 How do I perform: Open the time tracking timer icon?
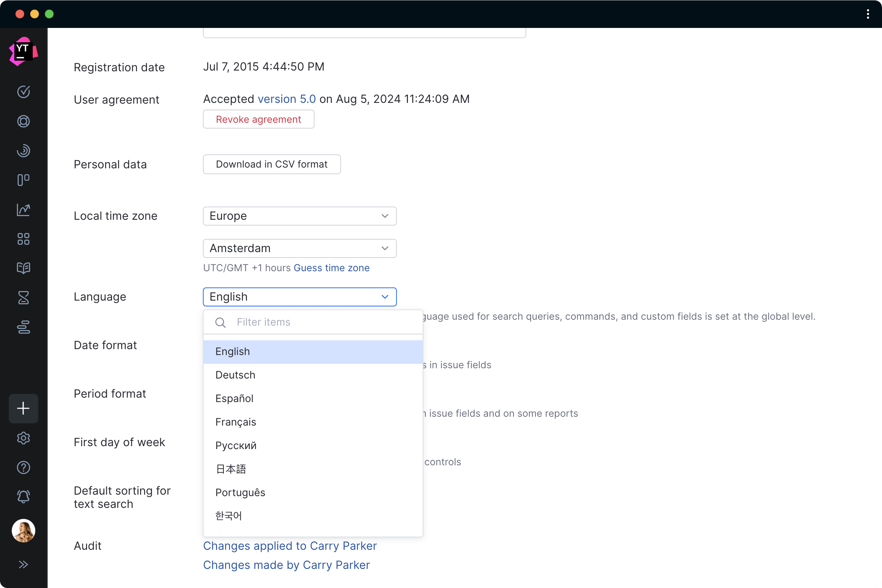tap(23, 151)
